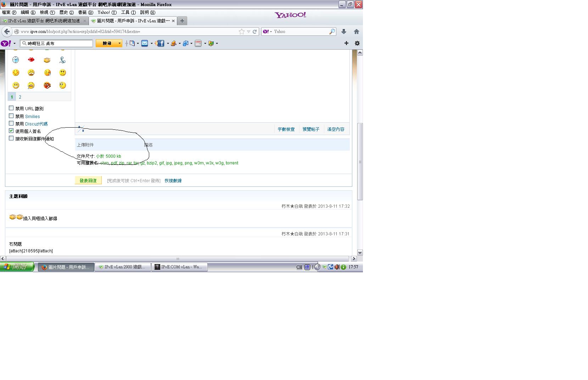Viewport: 588px width, 380px height.
Task: Go back with the browser back arrow
Action: pos(7,32)
